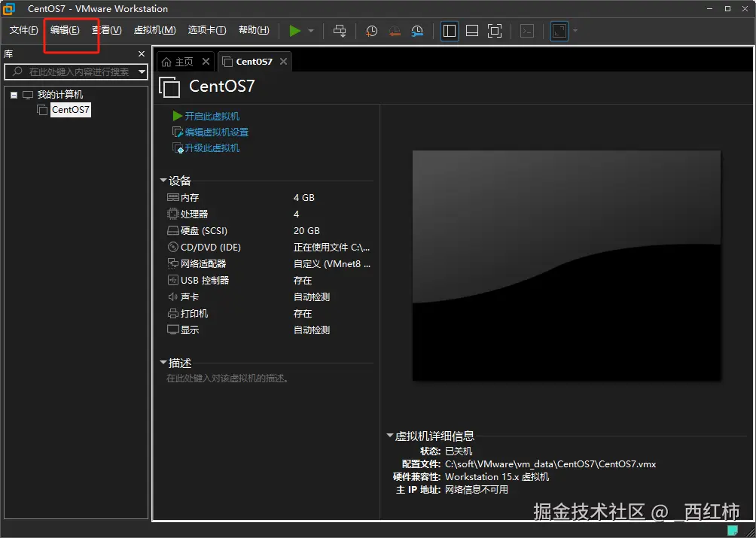Open the 选项卡(T) menu
756x538 pixels.
[207, 30]
